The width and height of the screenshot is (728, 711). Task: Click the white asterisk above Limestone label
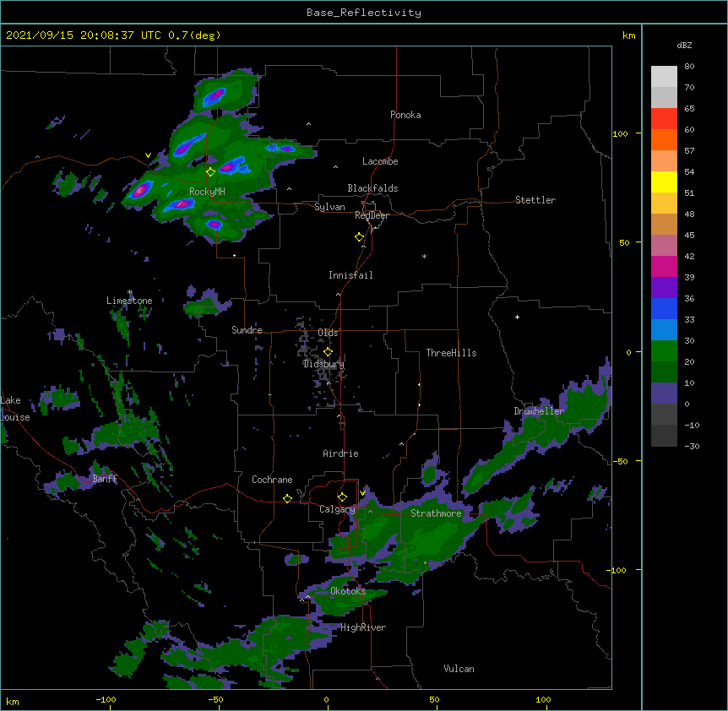tap(130, 292)
